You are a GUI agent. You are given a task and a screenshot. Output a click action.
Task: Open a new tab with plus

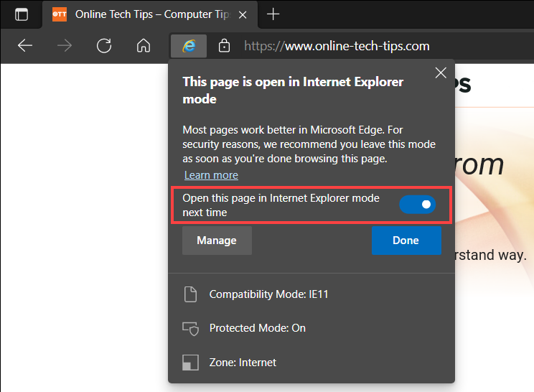[273, 14]
